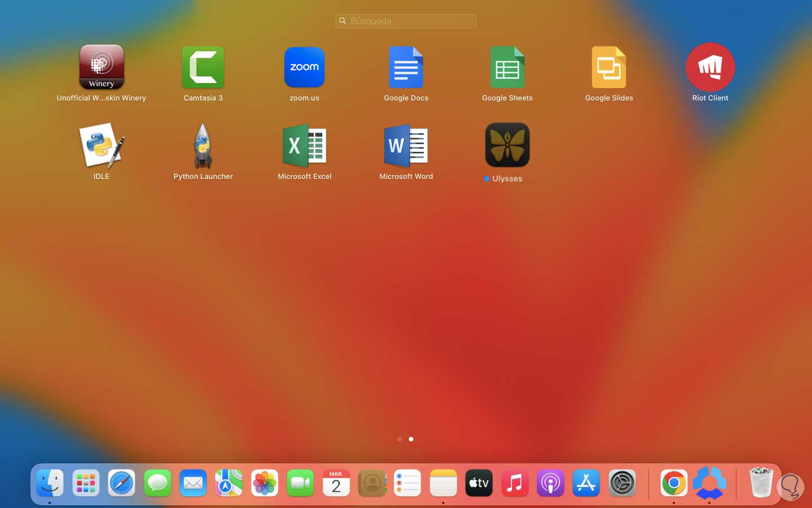
Task: Go to first Launchpad page dot
Action: [400, 439]
